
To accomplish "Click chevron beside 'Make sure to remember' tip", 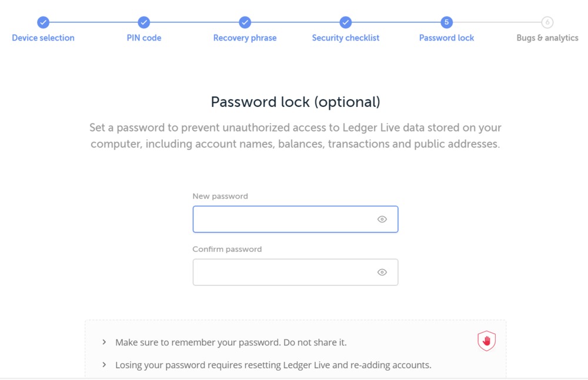I will point(104,342).
